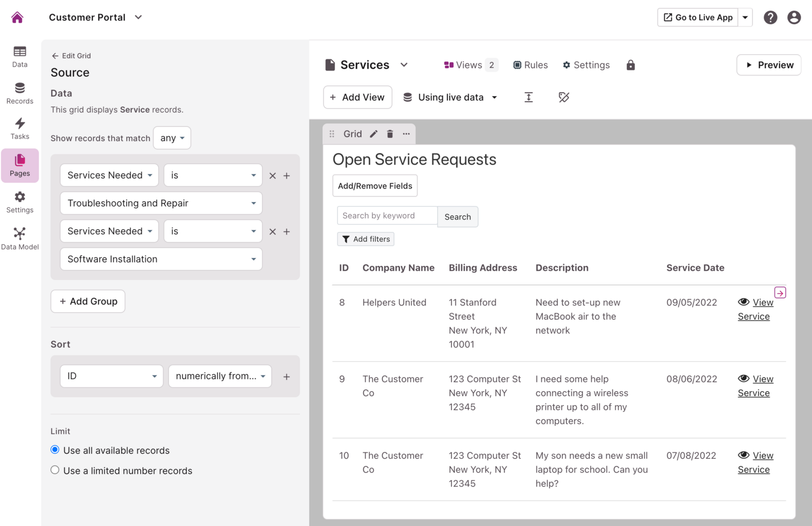Open the Software Installation value dropdown
This screenshot has height=526, width=812.
(161, 259)
